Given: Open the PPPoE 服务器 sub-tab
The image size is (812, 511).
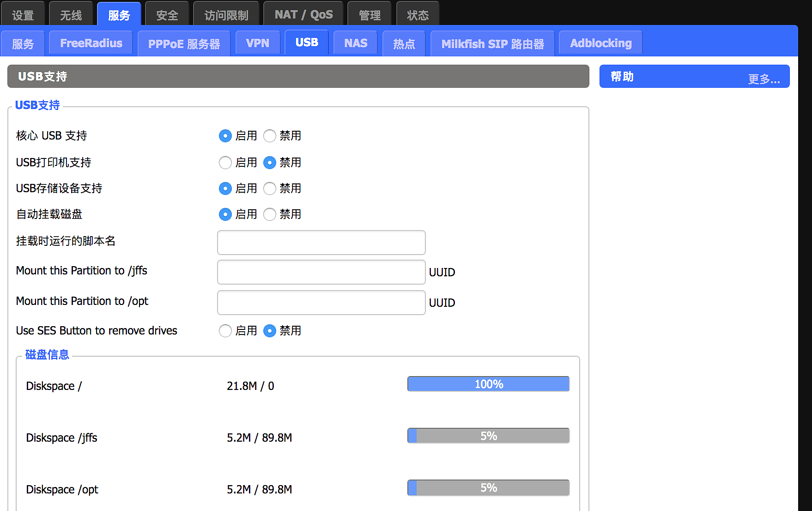Looking at the screenshot, I should point(184,44).
